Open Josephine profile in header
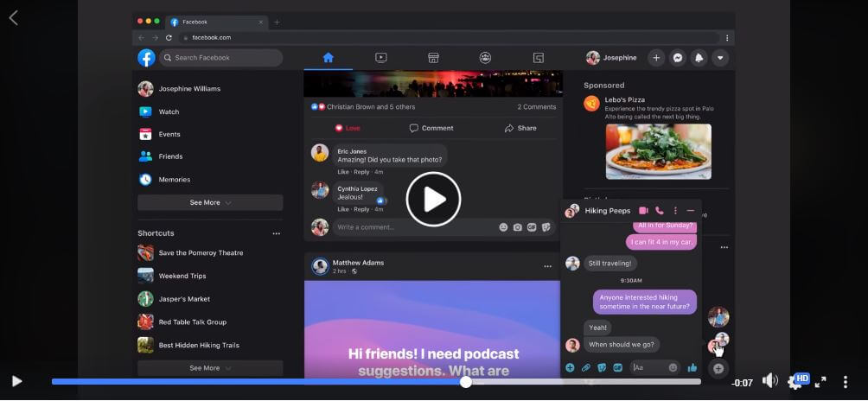The image size is (868, 401). tap(612, 58)
